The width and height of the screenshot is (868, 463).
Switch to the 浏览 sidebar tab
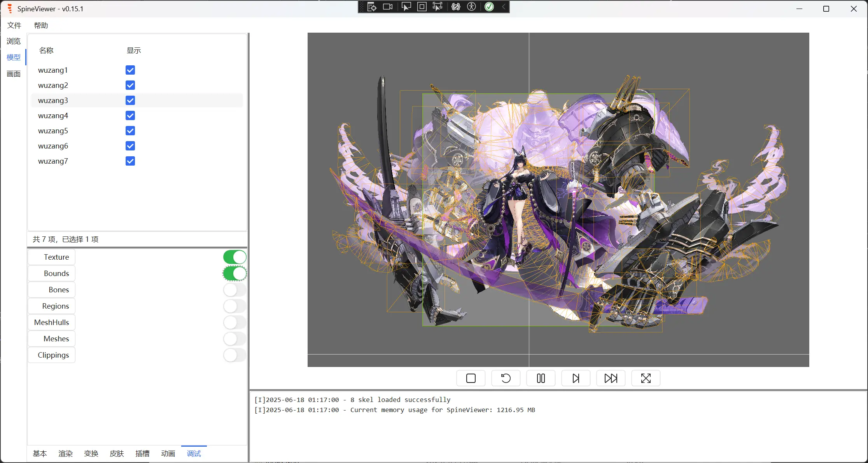pos(14,41)
